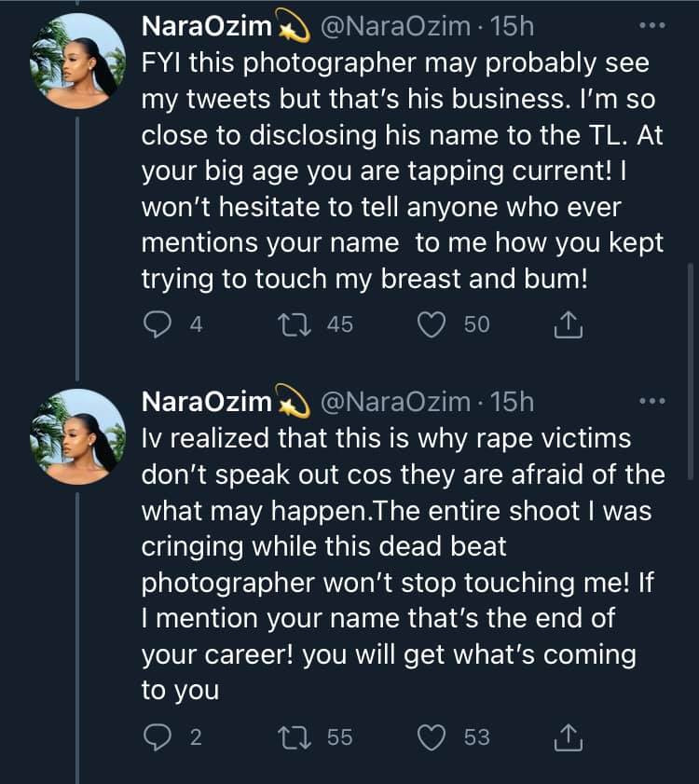Open second tweet text about rape victims

(401, 564)
